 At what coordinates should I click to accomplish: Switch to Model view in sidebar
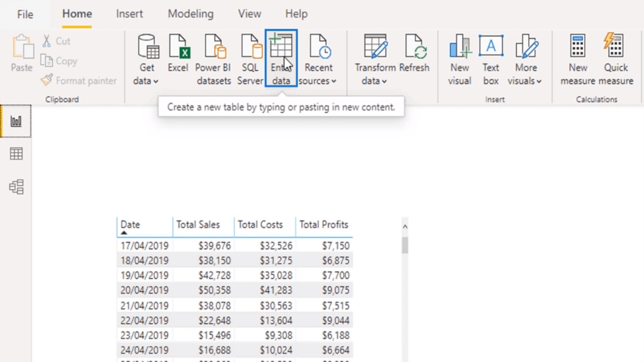(x=16, y=187)
